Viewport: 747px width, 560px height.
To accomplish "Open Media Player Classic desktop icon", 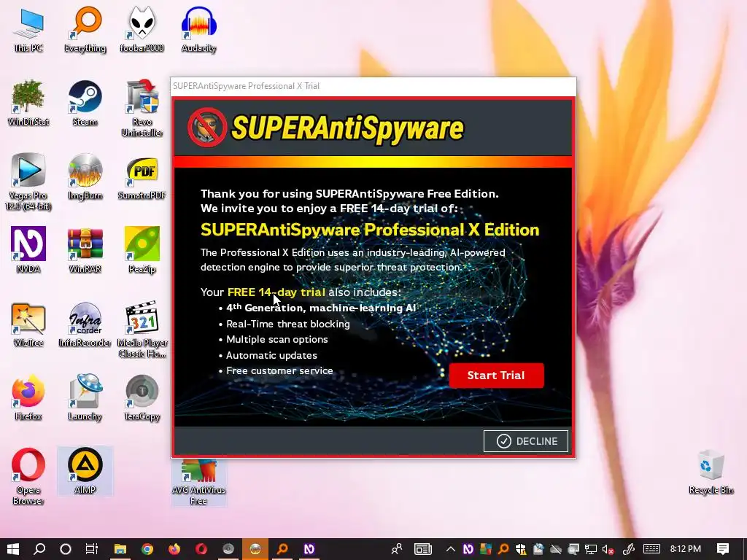I will 142,330.
